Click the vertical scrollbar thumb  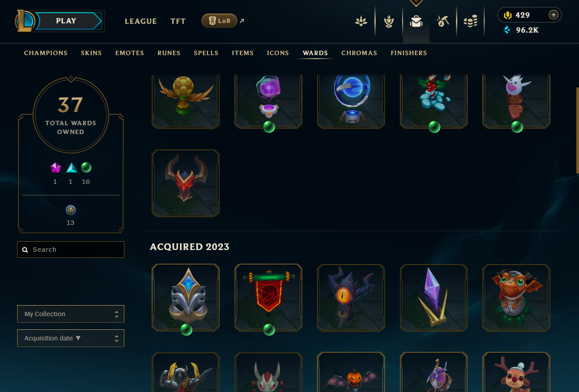pos(577,131)
